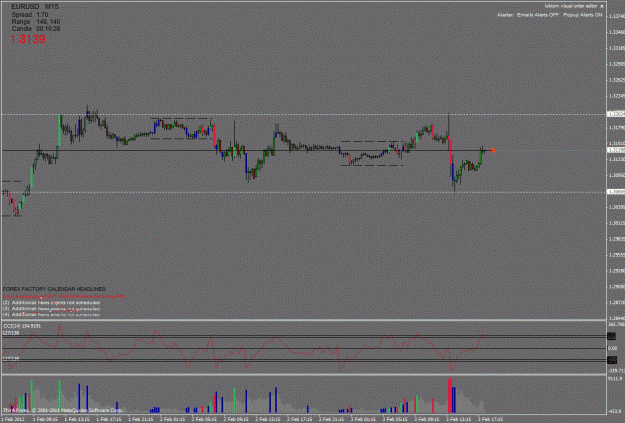Click the 1 Feb 2012 date label

click(13, 419)
